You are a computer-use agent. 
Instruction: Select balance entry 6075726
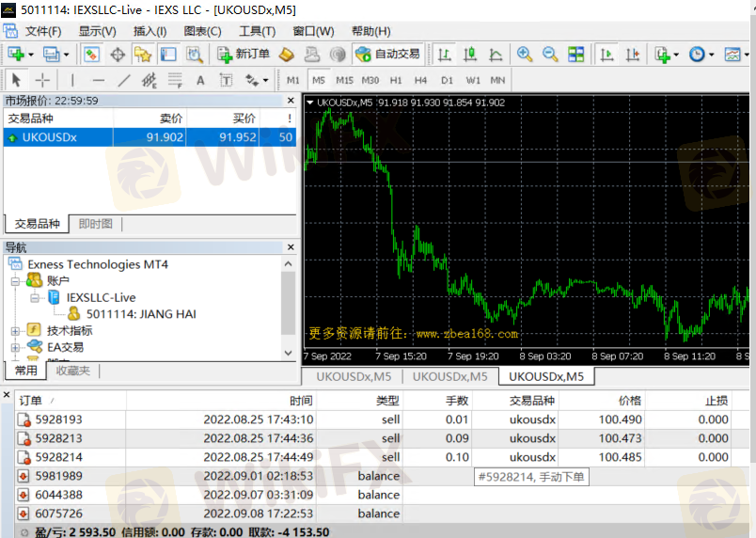(381, 514)
